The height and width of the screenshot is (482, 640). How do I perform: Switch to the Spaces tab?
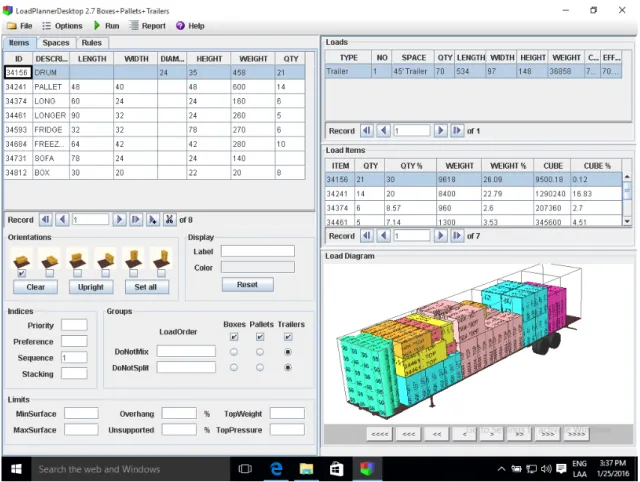pos(56,43)
